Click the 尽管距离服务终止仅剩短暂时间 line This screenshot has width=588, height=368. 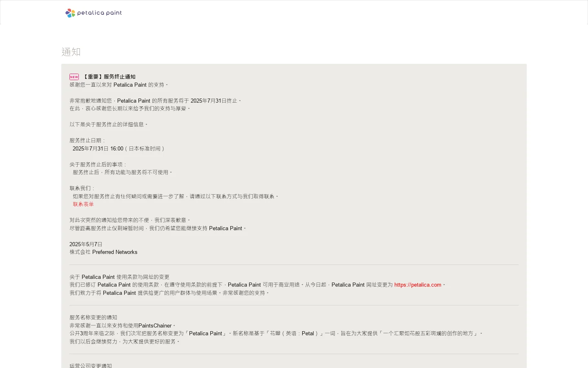point(158,229)
